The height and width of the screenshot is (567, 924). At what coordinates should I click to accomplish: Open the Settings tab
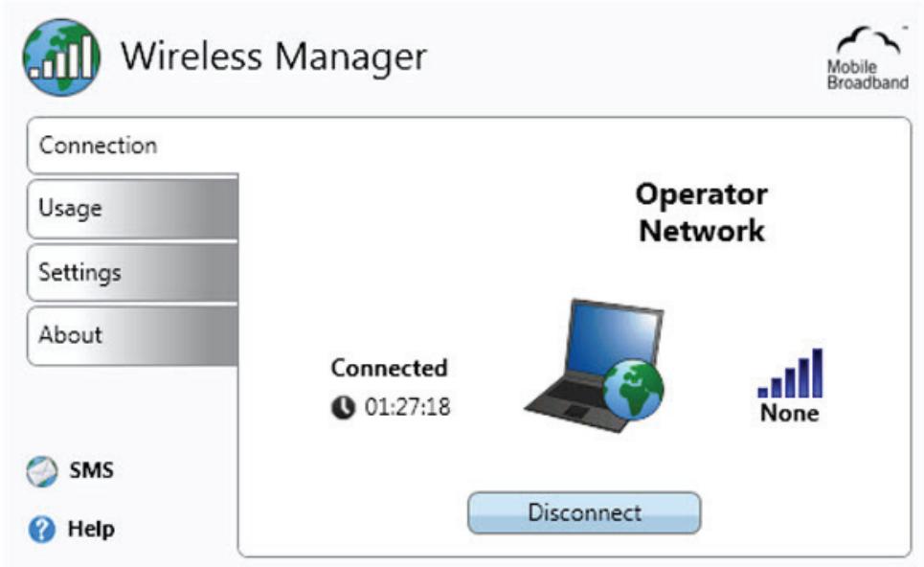pos(132,272)
